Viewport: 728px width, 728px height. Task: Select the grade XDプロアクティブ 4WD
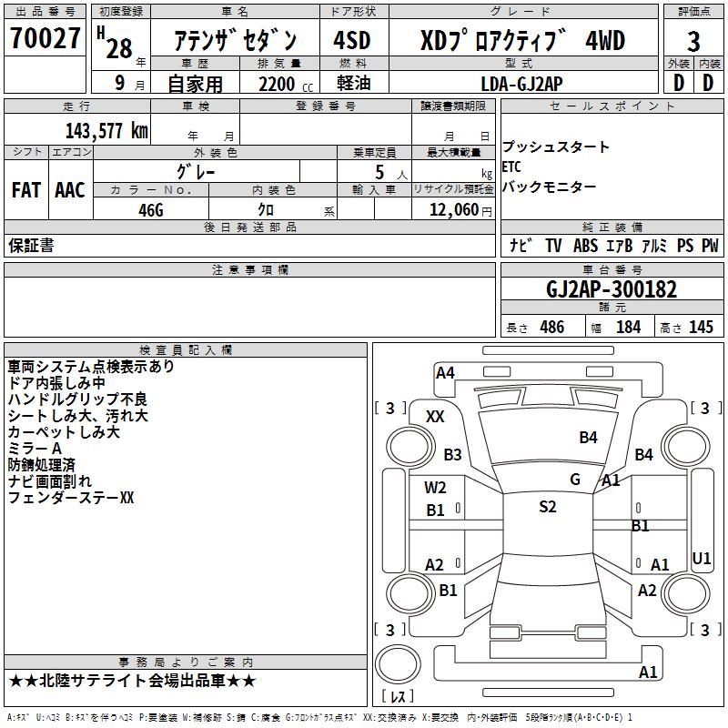pyautogui.click(x=522, y=40)
